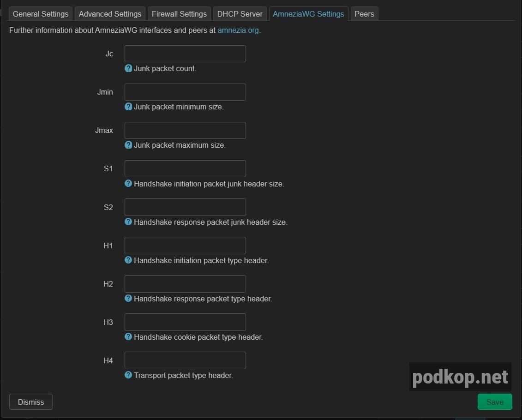The height and width of the screenshot is (420, 522).
Task: Click the help icon for Junk packet maximum size
Action: [x=128, y=145]
